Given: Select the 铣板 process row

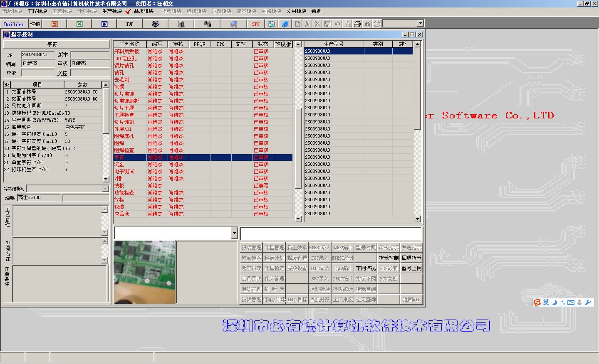Looking at the screenshot, I should [203, 186].
